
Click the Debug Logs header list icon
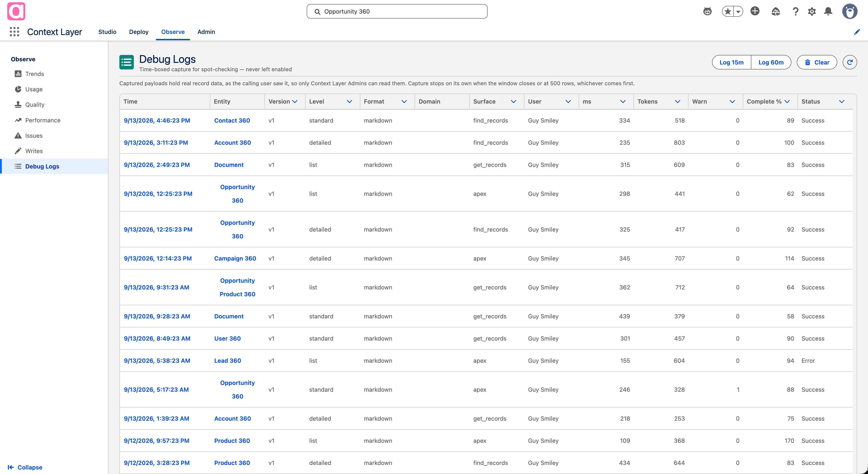point(126,62)
